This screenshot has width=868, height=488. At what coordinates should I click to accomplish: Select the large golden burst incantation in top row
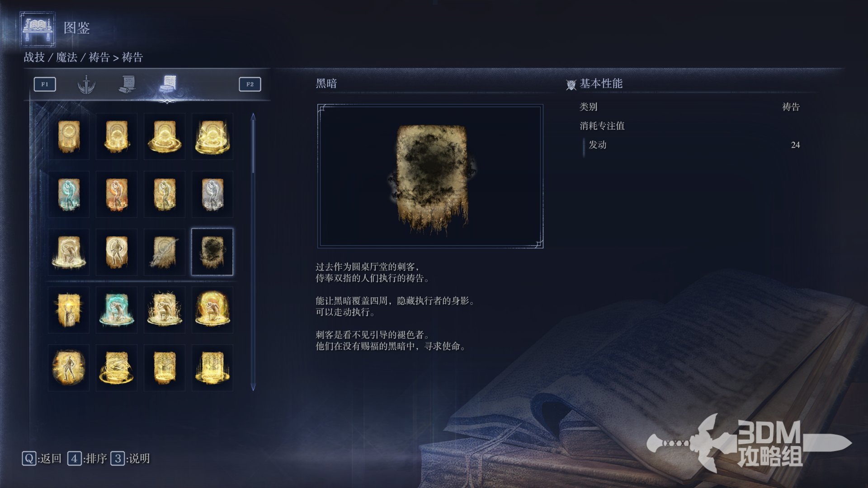click(212, 136)
